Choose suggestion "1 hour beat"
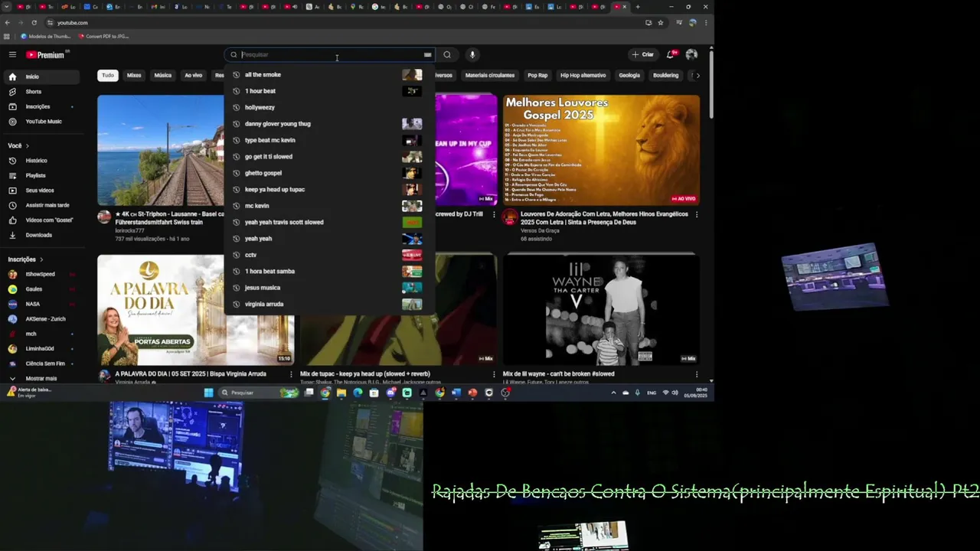 tap(329, 91)
